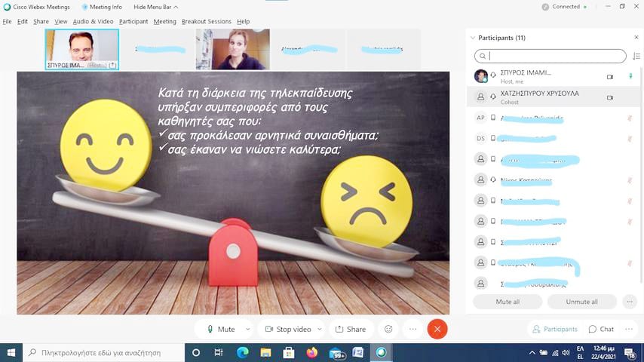This screenshot has height=362, width=644.
Task: Toggle the Participants panel button
Action: (555, 329)
